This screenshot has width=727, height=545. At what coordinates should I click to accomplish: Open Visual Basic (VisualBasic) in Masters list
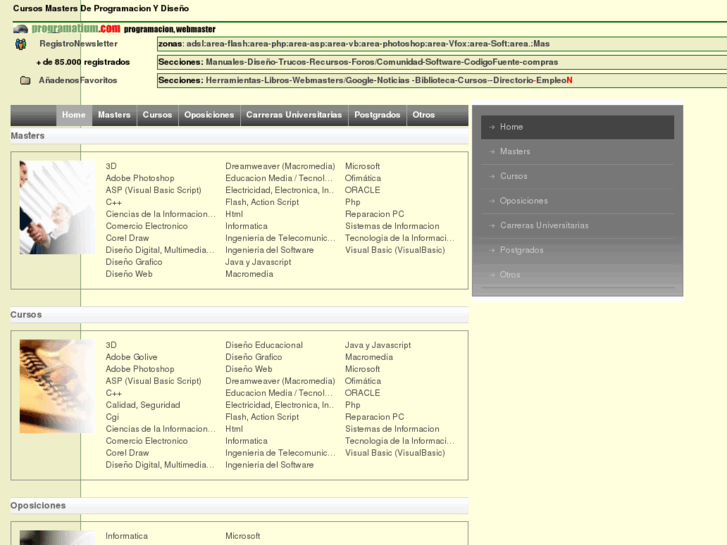(x=395, y=250)
